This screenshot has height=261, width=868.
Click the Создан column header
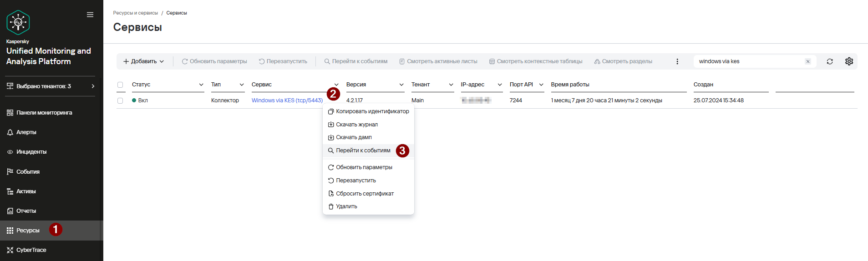click(703, 85)
